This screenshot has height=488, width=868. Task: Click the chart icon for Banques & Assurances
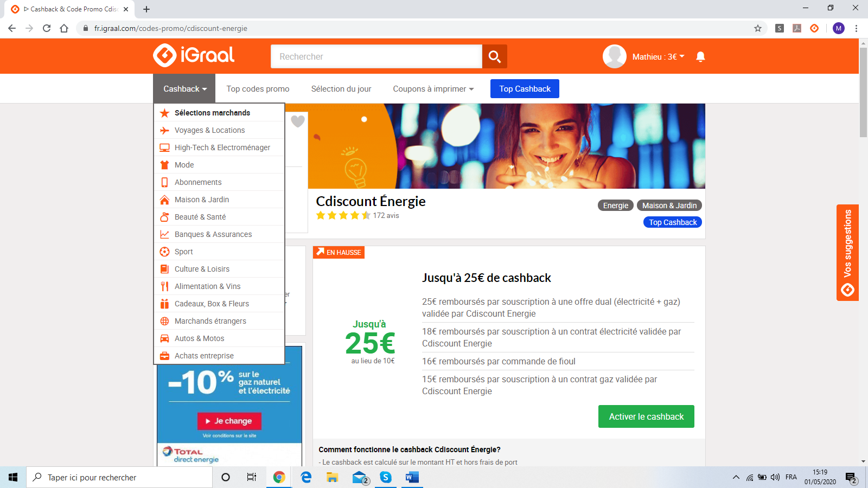(165, 234)
